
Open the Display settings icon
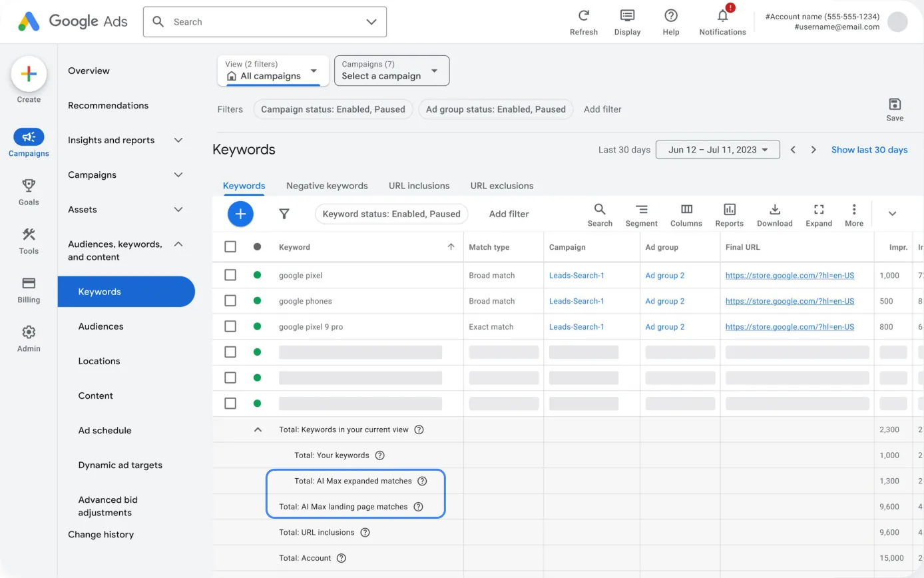click(x=627, y=15)
